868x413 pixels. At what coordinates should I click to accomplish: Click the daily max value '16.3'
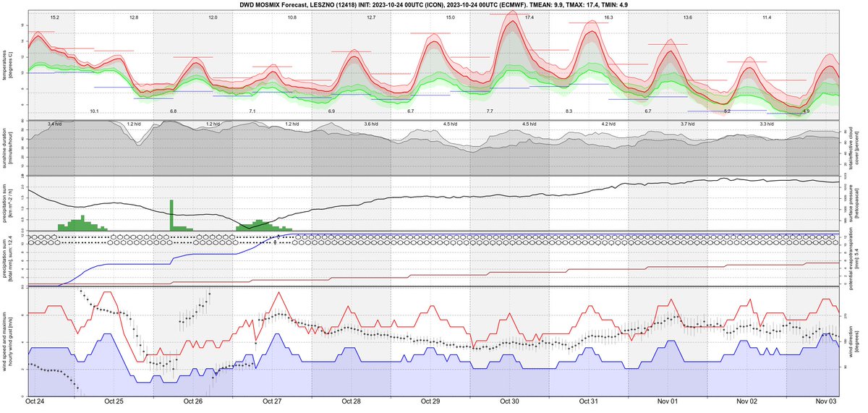608,17
